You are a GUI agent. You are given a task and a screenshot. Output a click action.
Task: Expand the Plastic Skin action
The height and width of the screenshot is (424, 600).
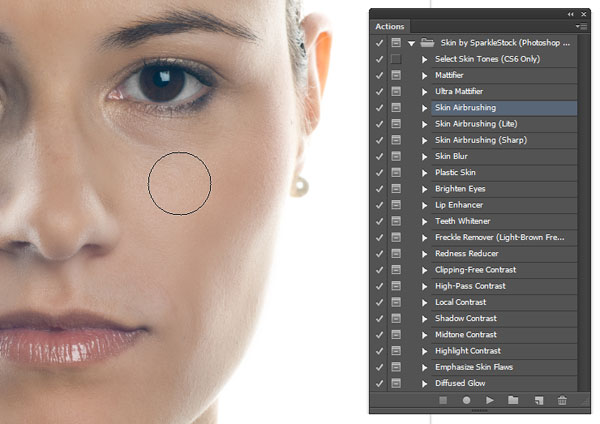(x=424, y=173)
